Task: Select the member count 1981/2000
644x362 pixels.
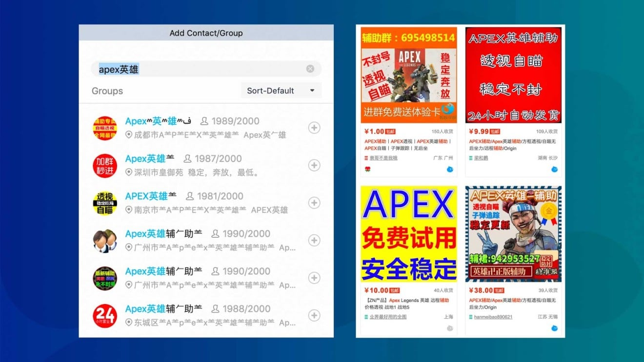Action: coord(220,196)
